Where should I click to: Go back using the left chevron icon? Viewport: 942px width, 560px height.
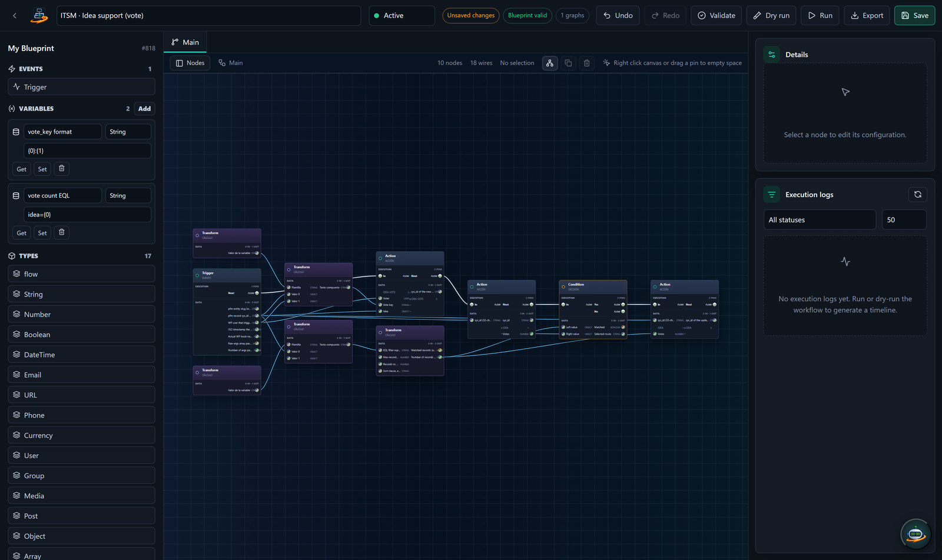(x=15, y=16)
